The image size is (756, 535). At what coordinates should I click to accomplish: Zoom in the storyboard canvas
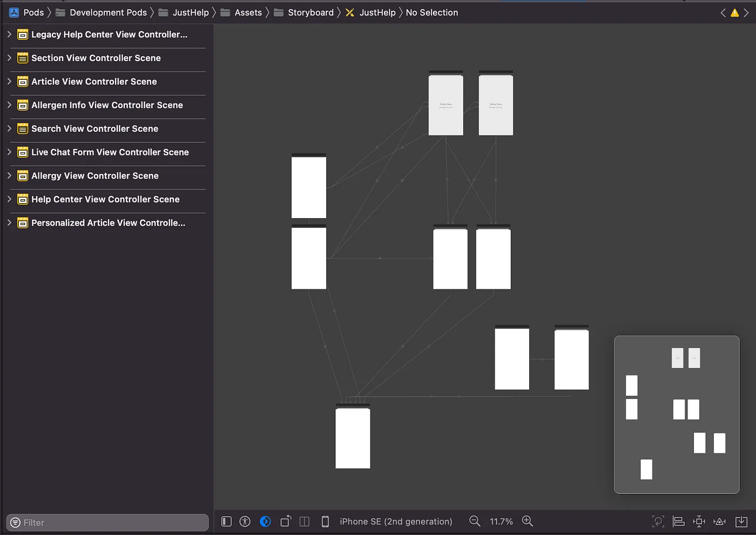[x=528, y=521]
